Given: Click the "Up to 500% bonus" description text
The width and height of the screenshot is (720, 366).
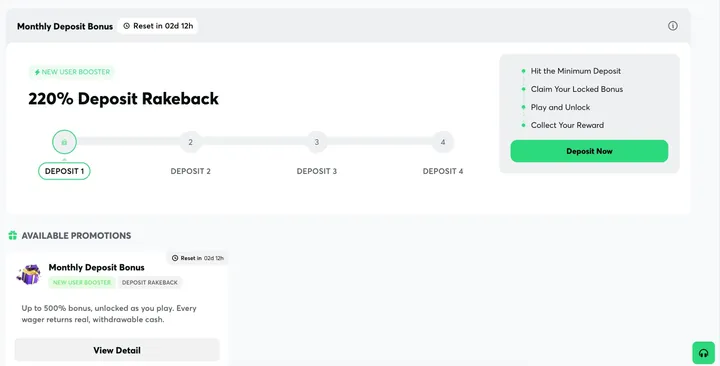Looking at the screenshot, I should point(109,314).
